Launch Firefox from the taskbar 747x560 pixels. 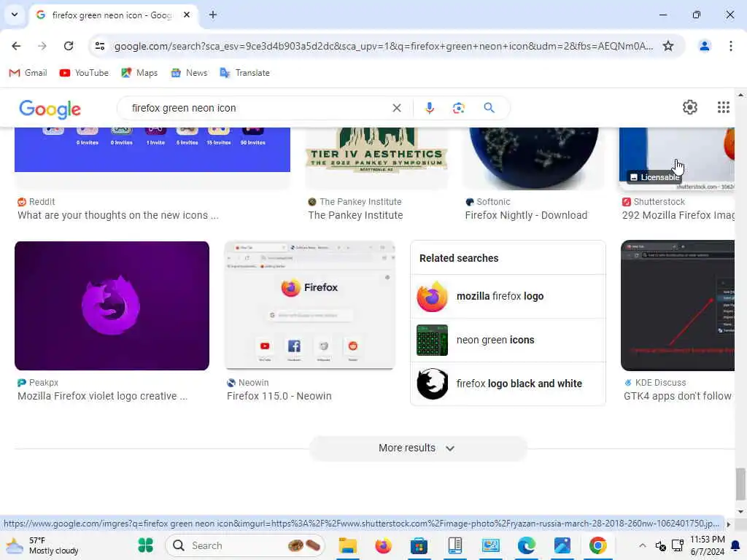pos(383,545)
